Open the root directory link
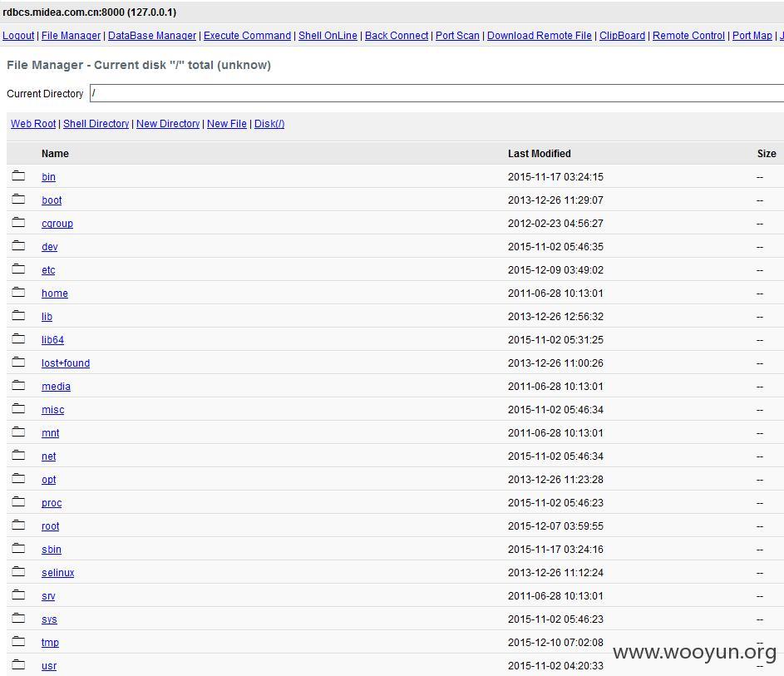Screen dimensions: 784x676 [51, 526]
